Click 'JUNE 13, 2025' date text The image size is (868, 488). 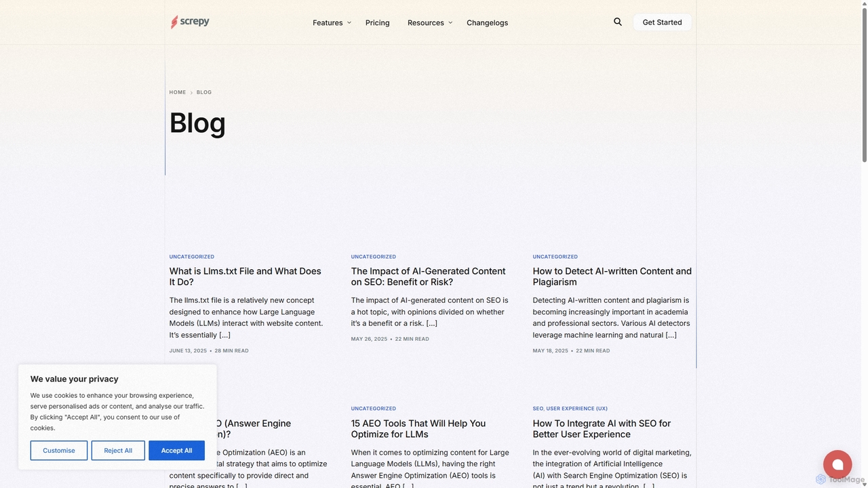point(188,351)
